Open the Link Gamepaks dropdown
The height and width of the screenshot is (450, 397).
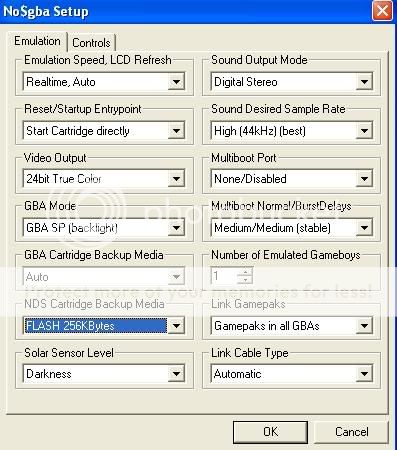[x=292, y=326]
